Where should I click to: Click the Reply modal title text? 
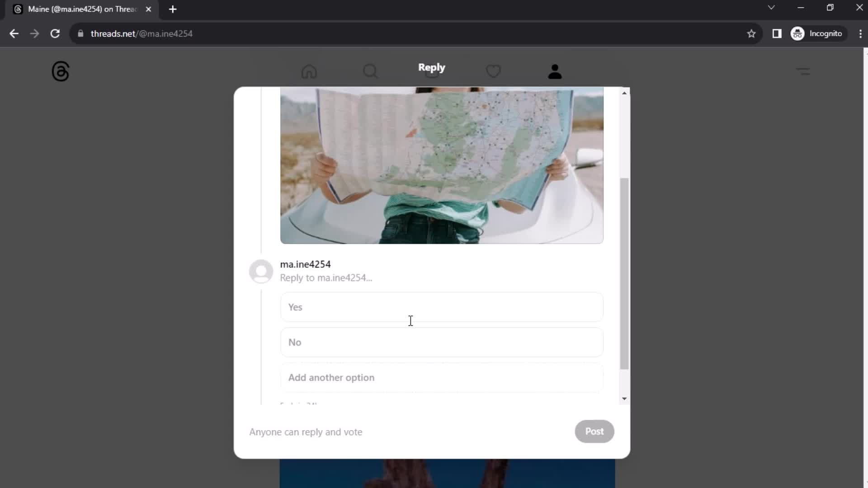click(x=432, y=67)
